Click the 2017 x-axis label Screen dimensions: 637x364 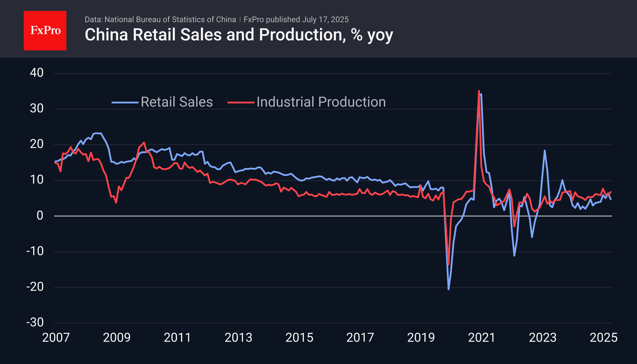[360, 338]
